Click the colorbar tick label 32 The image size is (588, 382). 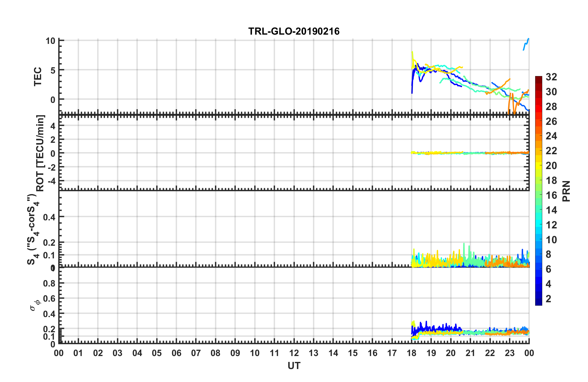551,77
